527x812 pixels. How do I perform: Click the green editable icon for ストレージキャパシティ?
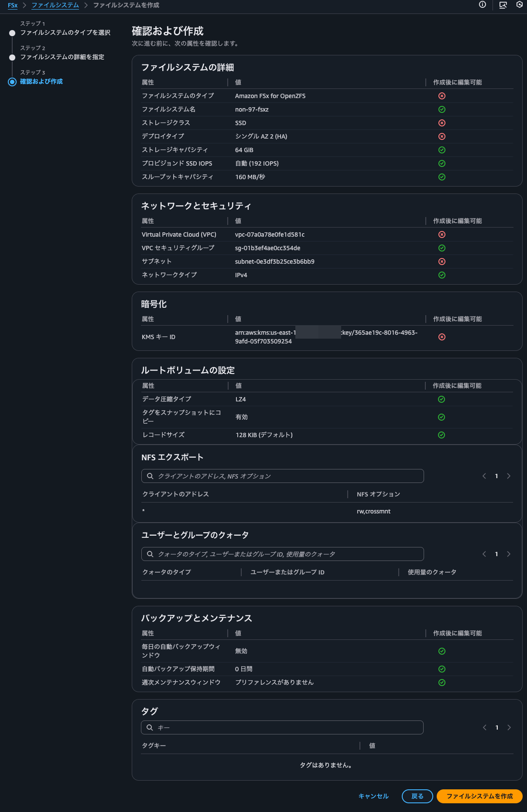pyautogui.click(x=442, y=150)
